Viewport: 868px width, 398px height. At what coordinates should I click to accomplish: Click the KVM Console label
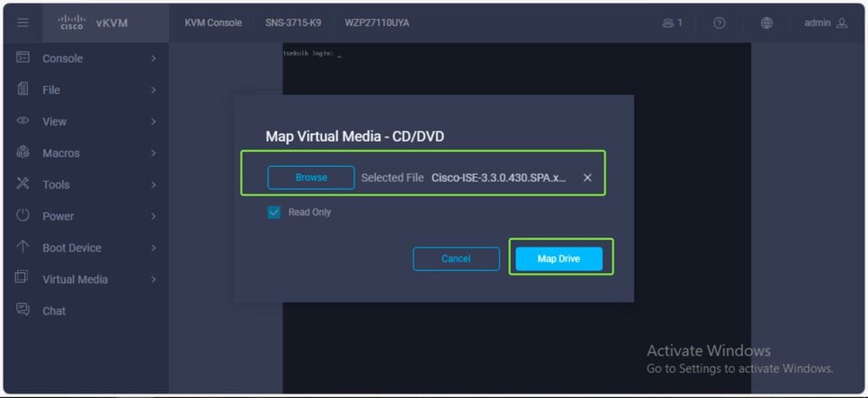tap(213, 23)
